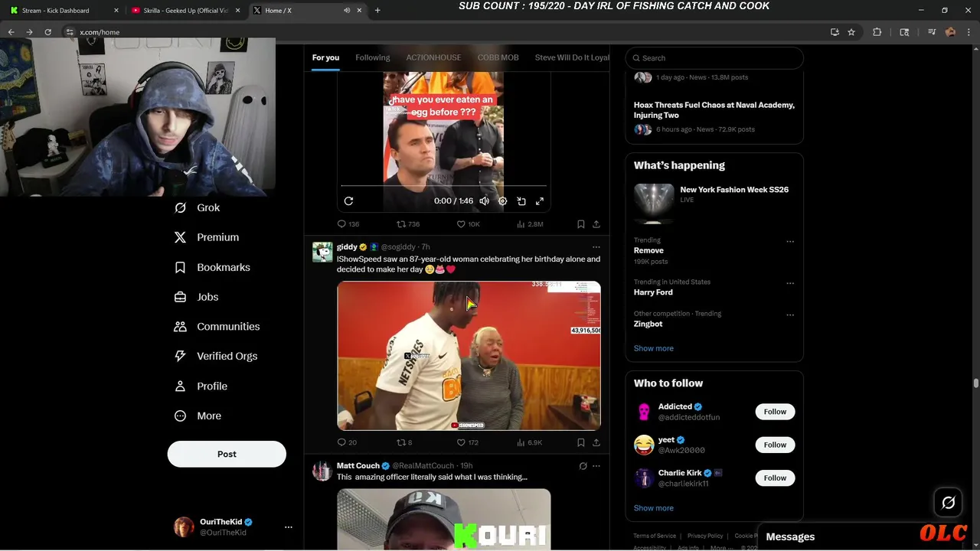Switch to the For you tab
The width and height of the screenshot is (980, 551).
click(325, 57)
